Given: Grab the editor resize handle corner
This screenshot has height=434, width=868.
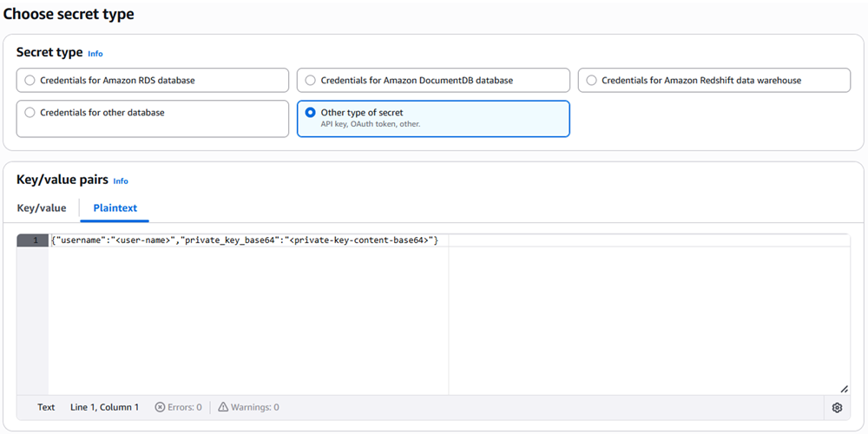Looking at the screenshot, I should pos(844,389).
